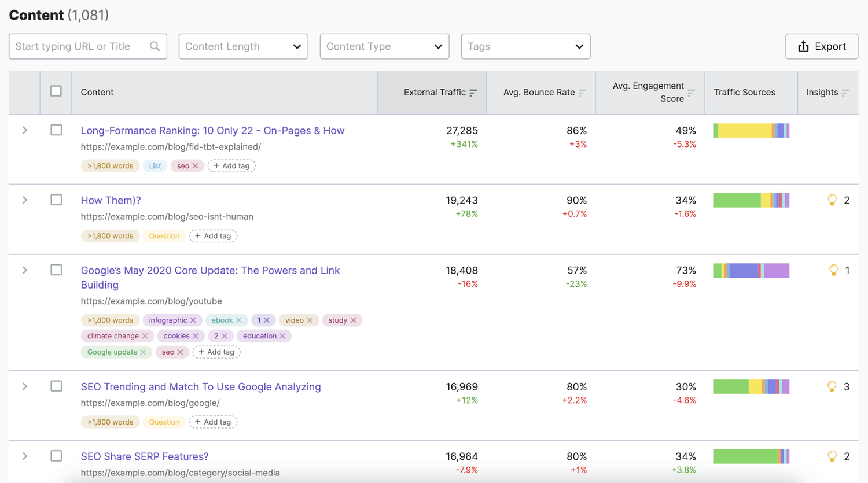The image size is (868, 483).
Task: Remove the climate change tag
Action: [x=146, y=335]
